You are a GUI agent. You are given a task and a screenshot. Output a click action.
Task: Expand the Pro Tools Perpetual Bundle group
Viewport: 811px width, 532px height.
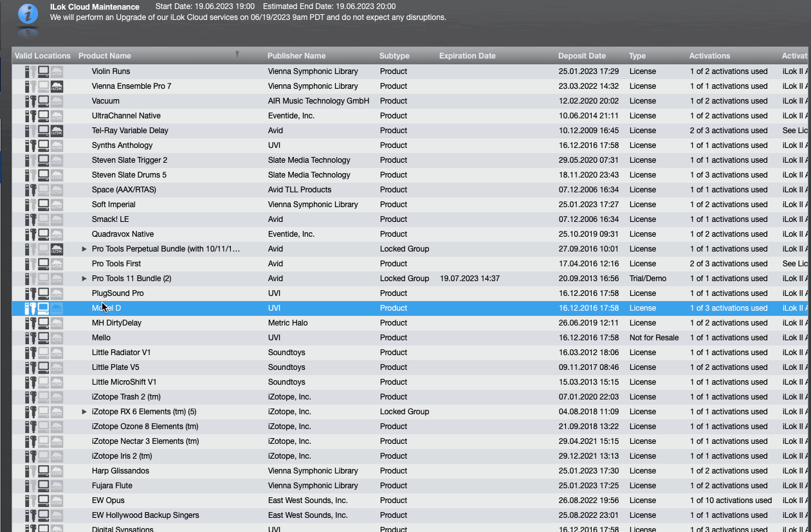tap(84, 249)
